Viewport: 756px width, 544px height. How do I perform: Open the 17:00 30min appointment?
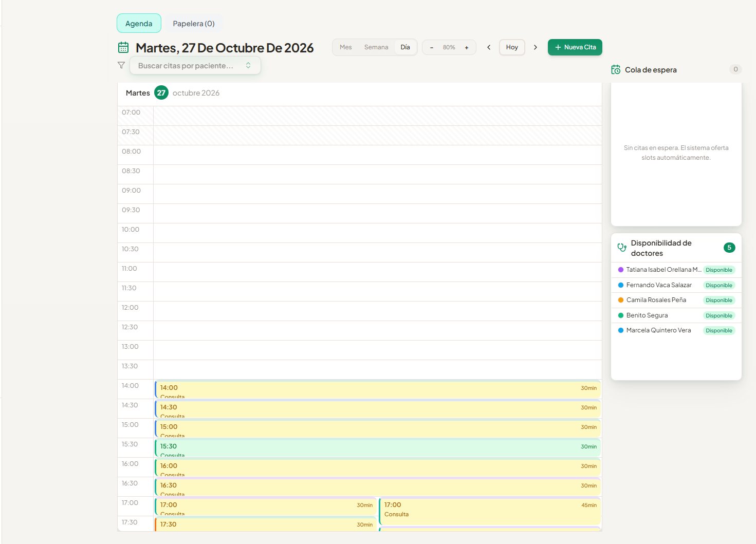(266, 507)
